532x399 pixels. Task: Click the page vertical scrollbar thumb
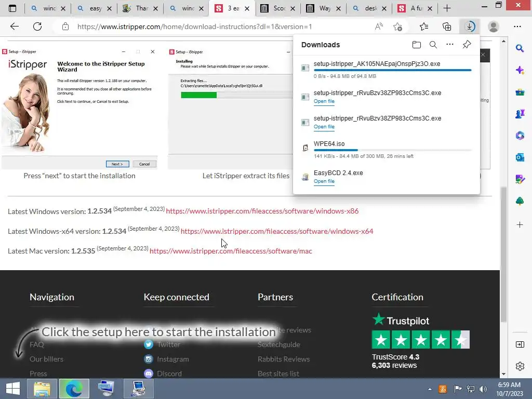[x=503, y=255]
